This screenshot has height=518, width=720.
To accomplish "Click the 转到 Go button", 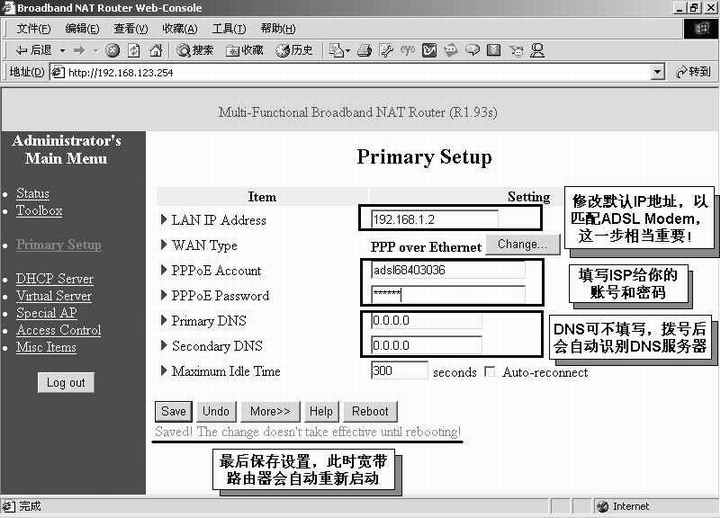I will [x=693, y=72].
